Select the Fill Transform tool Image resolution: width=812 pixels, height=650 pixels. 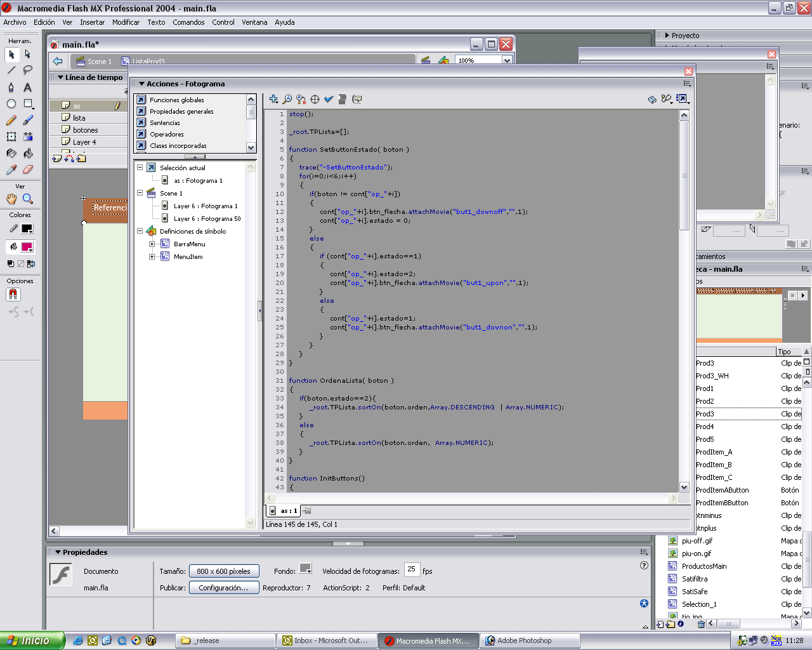28,136
